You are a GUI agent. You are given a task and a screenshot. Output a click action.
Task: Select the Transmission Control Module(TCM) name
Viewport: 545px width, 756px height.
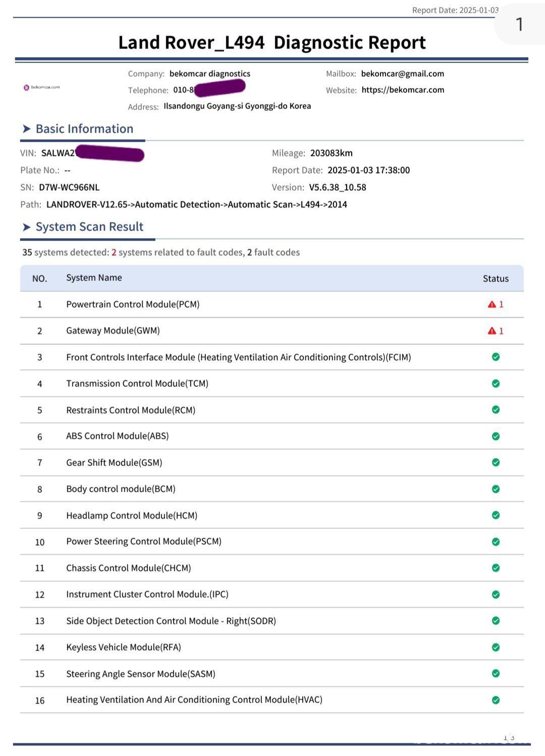[x=137, y=383]
